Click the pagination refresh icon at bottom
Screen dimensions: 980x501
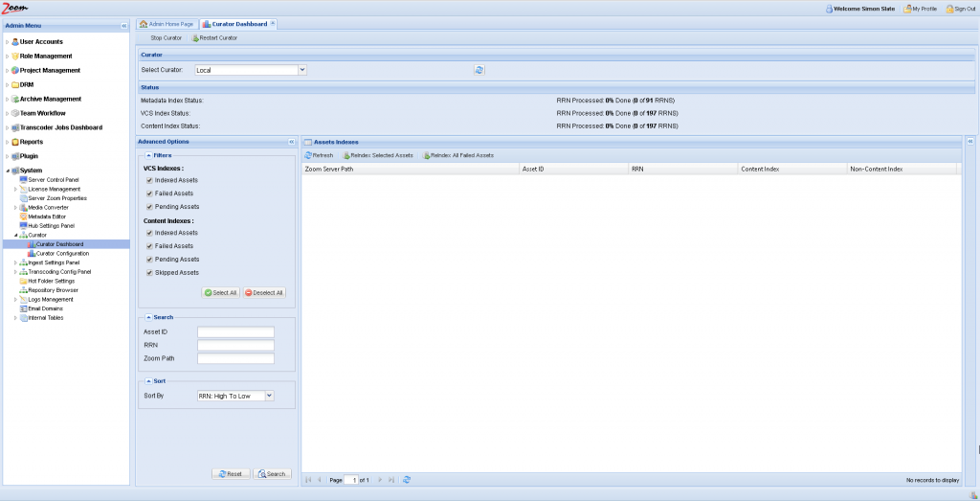coord(407,479)
